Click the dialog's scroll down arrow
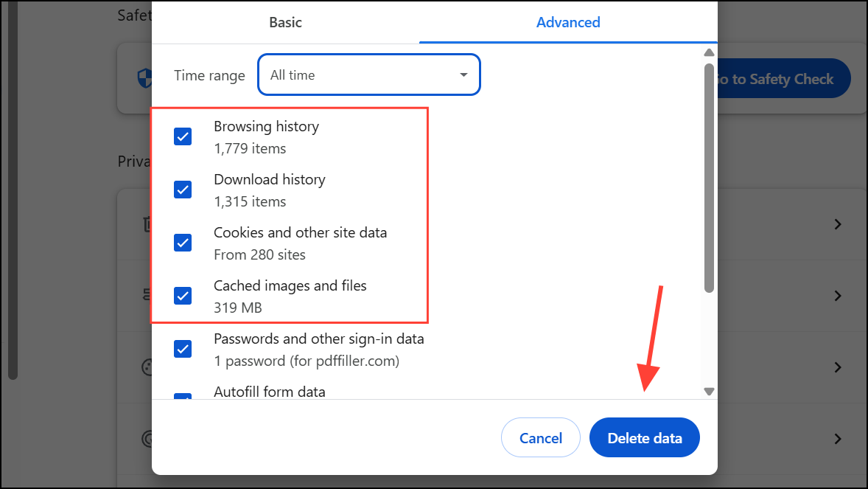The height and width of the screenshot is (489, 868). tap(709, 392)
